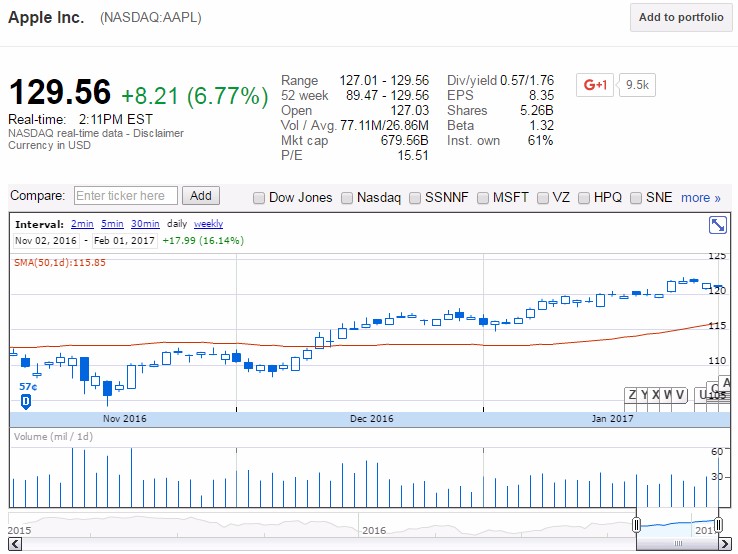738x554 pixels.
Task: Click the horizontal scrollbar thumb
Action: pos(677,544)
